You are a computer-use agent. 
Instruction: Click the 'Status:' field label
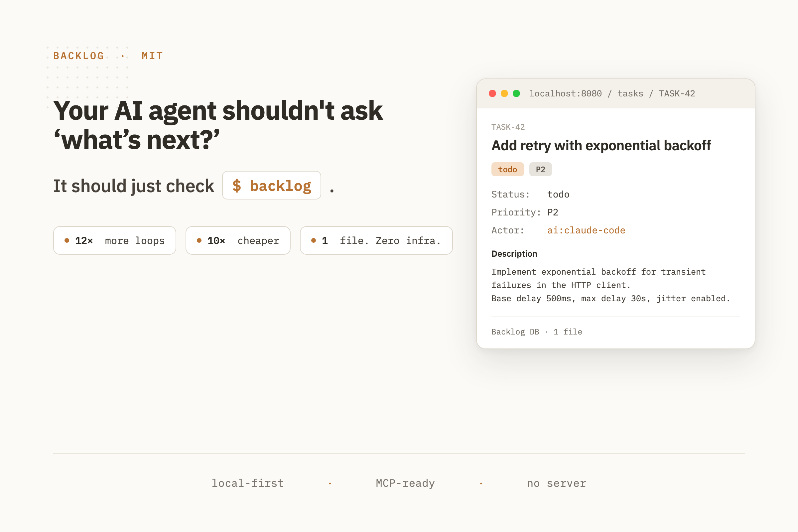(x=510, y=195)
